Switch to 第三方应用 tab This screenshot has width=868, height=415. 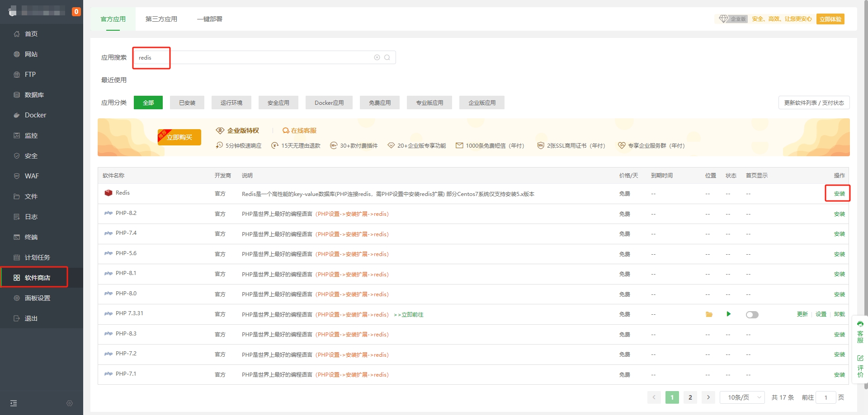click(161, 19)
